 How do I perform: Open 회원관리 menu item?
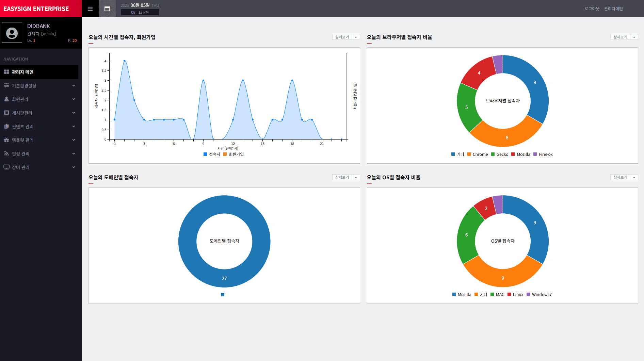coord(39,99)
